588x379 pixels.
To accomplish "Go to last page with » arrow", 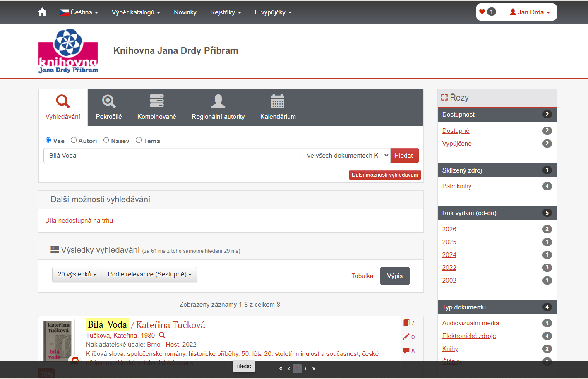I will pyautogui.click(x=314, y=369).
